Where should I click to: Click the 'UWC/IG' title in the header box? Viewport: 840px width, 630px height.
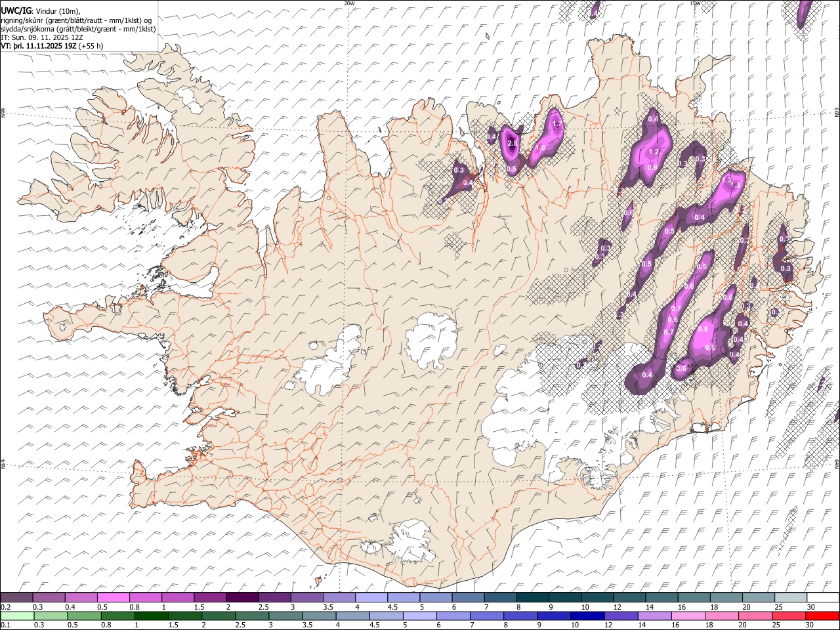coord(16,10)
